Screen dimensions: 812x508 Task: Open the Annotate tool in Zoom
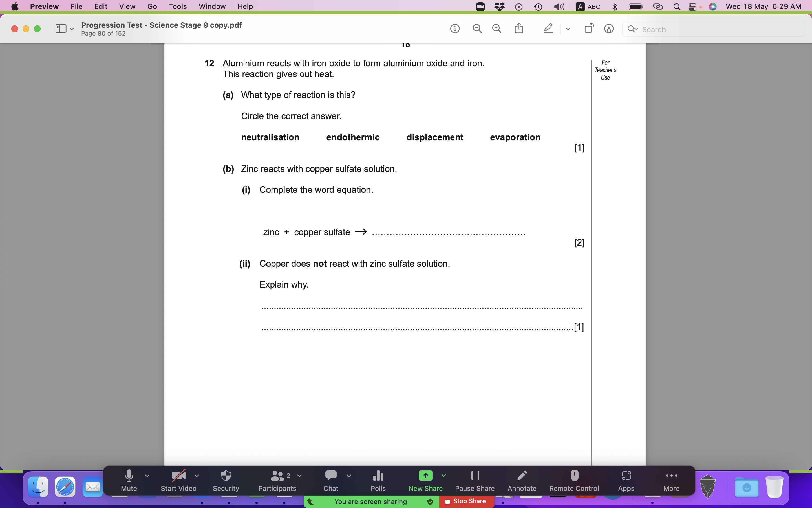[x=522, y=481]
